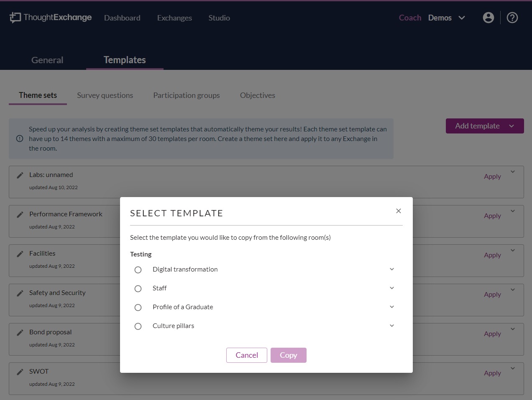Switch to the Objectives tab
Viewport: 532px width, 400px height.
coord(258,95)
